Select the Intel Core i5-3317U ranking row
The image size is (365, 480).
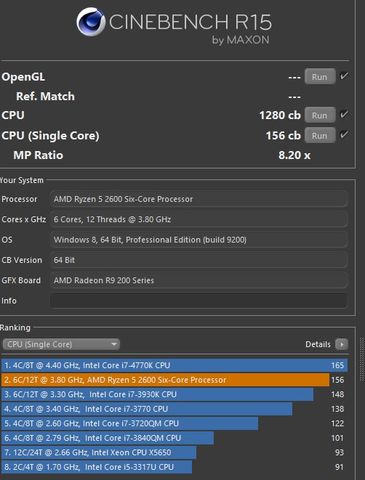(x=174, y=467)
